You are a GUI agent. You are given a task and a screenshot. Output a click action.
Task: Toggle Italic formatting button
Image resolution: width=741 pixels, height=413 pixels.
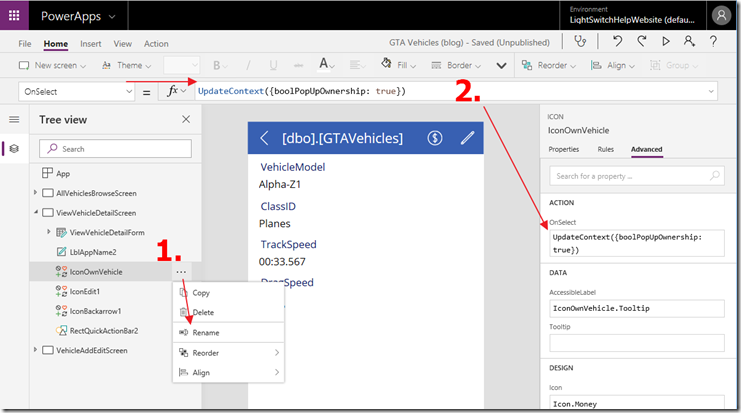click(x=248, y=66)
